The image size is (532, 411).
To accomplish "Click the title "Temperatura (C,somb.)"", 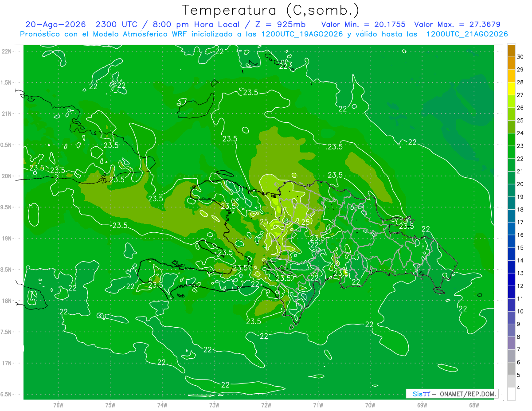I will (270, 10).
